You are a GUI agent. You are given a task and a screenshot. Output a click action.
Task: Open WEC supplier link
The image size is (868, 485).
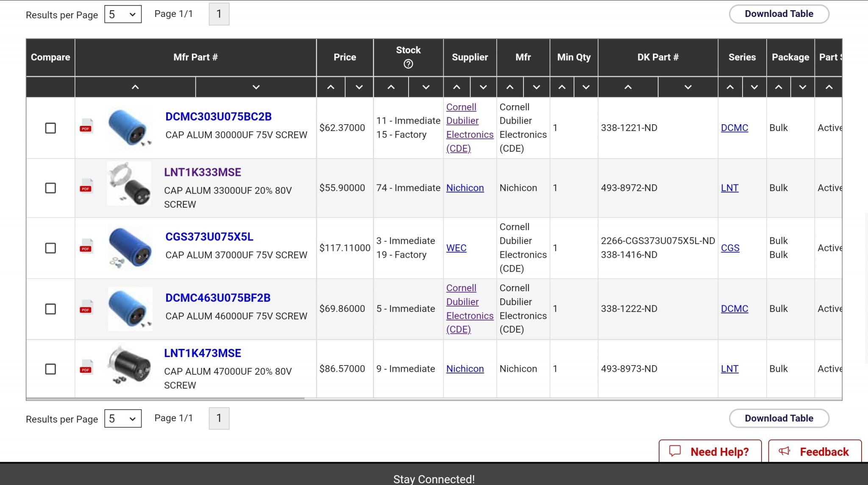[456, 248]
